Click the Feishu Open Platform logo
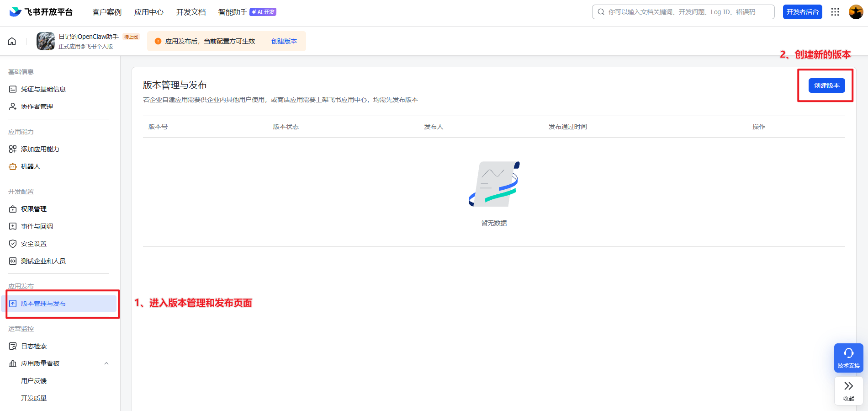The height and width of the screenshot is (411, 868). tap(41, 12)
